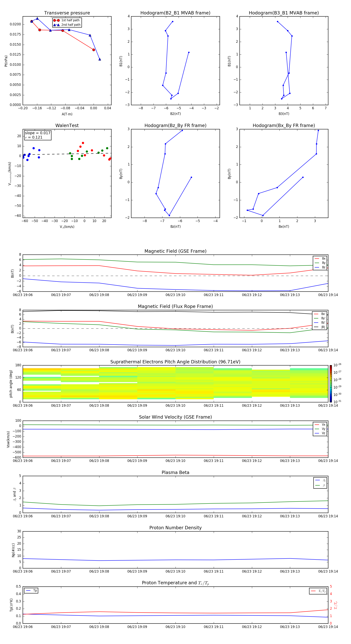Click the pitch angle colorbar
This screenshot has height=644, width=351.
click(x=331, y=384)
